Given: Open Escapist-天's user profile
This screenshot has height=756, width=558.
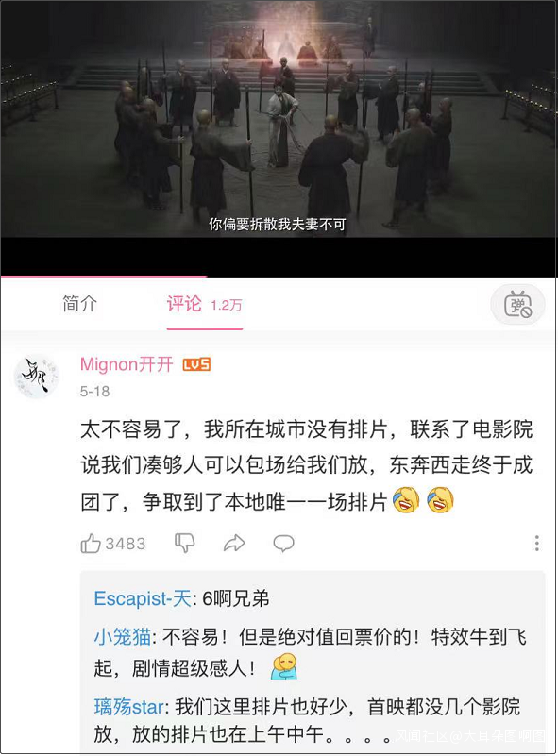Looking at the screenshot, I should 143,598.
